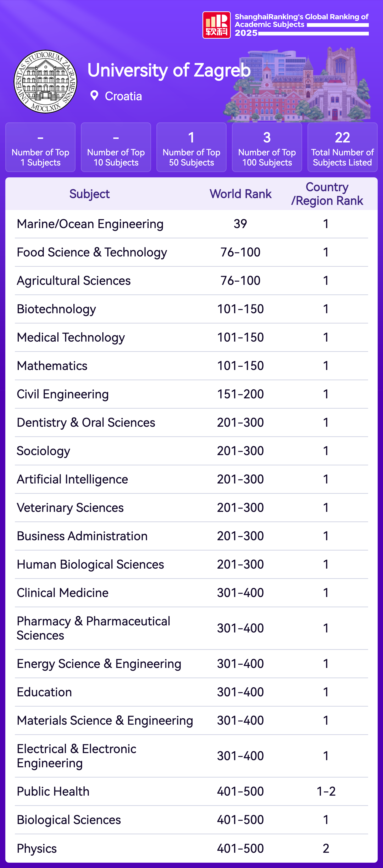
Task: Select the Croatia country label
Action: [123, 96]
